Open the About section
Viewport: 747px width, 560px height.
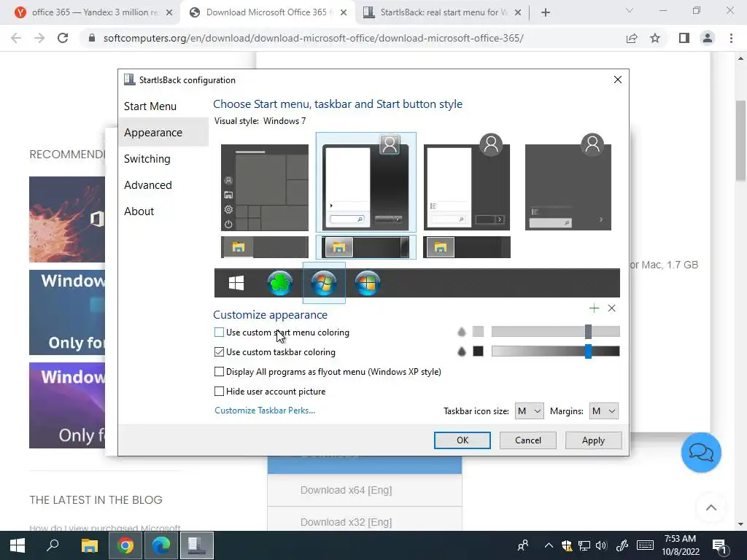[139, 211]
